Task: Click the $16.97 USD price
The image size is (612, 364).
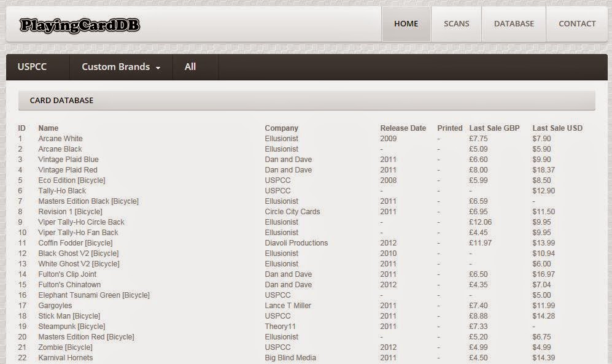Action: pos(543,274)
